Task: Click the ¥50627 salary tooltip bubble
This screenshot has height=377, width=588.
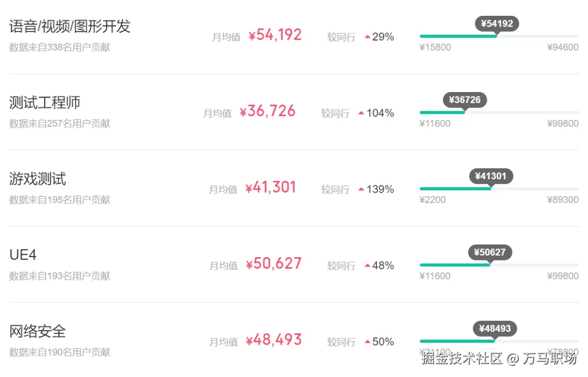Action: 490,253
